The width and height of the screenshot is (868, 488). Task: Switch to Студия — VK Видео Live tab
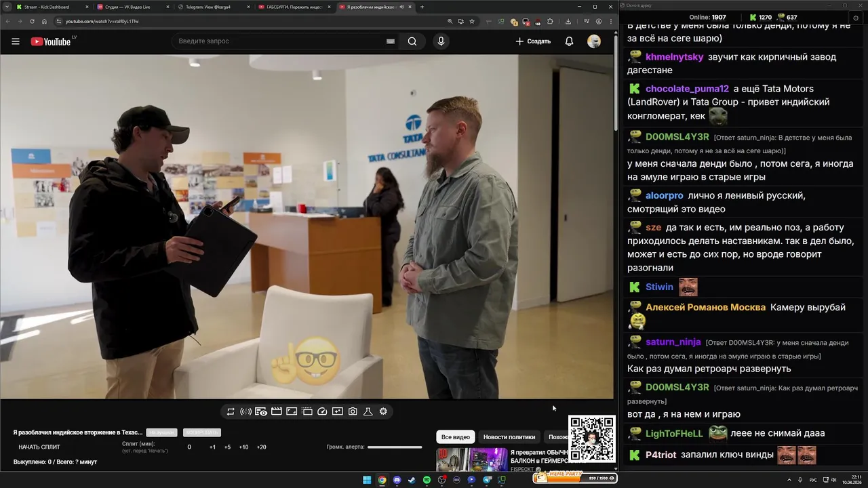pos(132,7)
